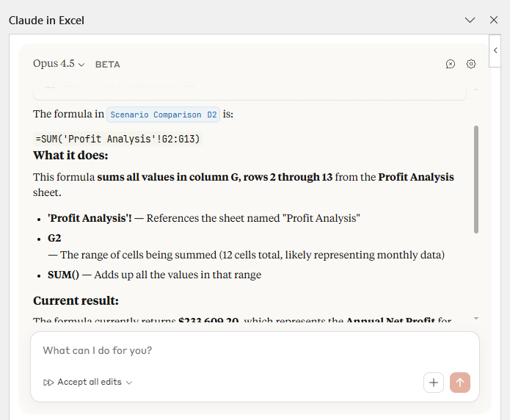Start a new chat with the speech-bubble icon
Viewport: 510px width, 420px height.
click(x=451, y=64)
